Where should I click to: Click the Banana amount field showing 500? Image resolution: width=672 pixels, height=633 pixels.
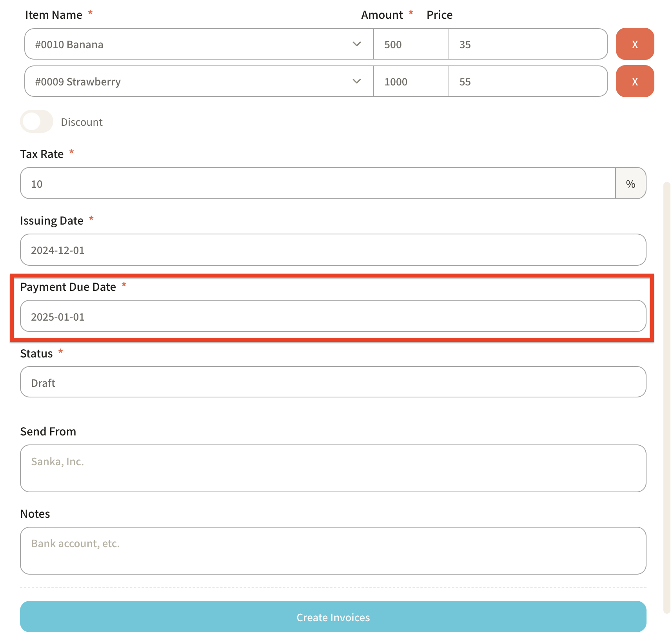click(410, 44)
